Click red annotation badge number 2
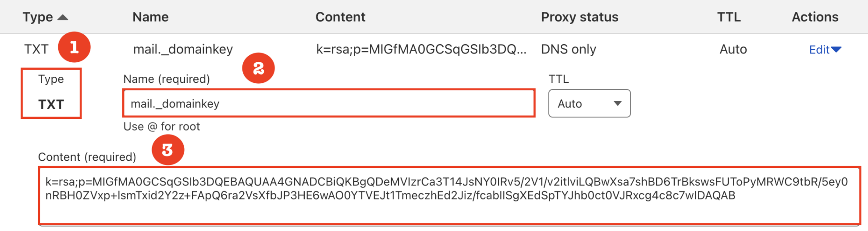 (258, 68)
